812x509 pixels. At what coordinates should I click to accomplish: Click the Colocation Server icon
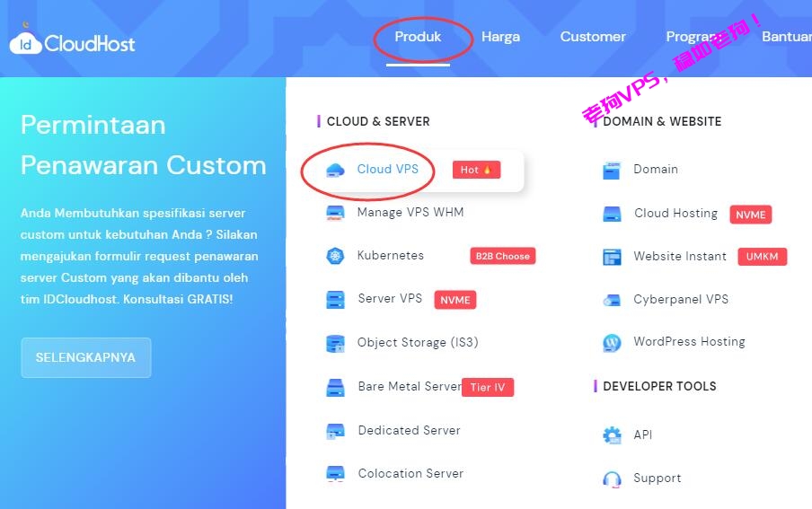pyautogui.click(x=335, y=474)
